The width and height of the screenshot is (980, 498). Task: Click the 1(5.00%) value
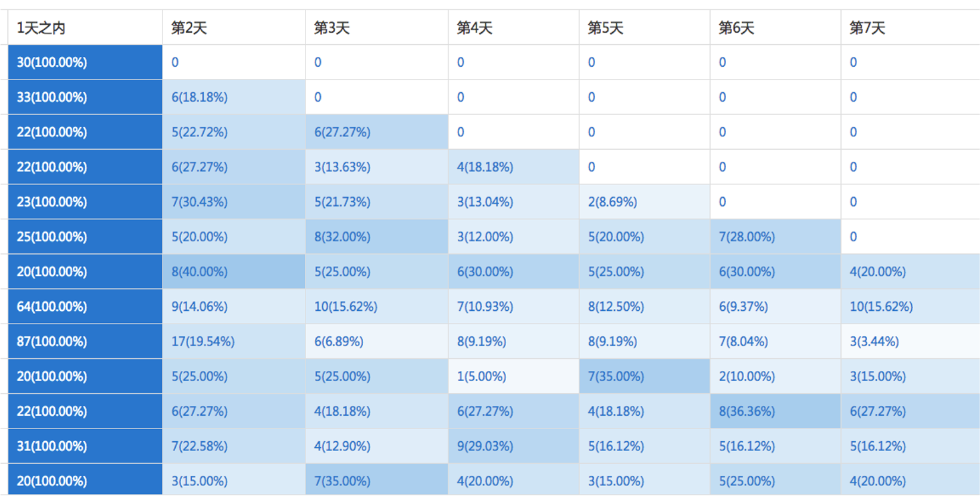481,376
